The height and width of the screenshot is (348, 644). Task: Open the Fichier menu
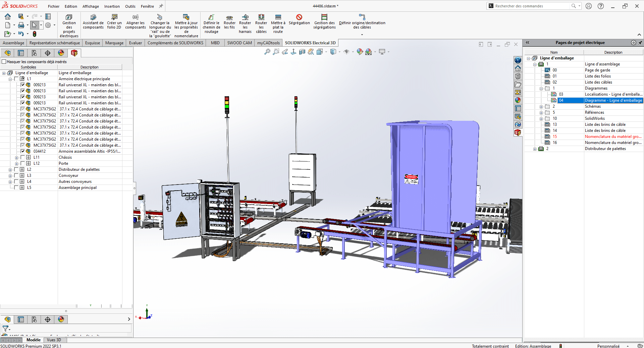(x=54, y=6)
